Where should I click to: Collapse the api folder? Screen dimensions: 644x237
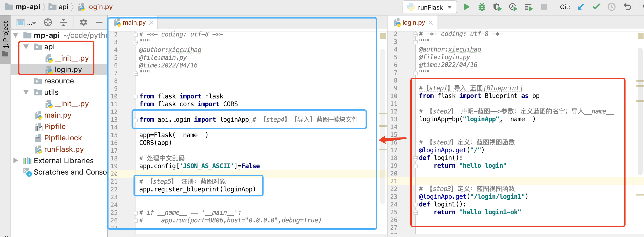(x=26, y=47)
